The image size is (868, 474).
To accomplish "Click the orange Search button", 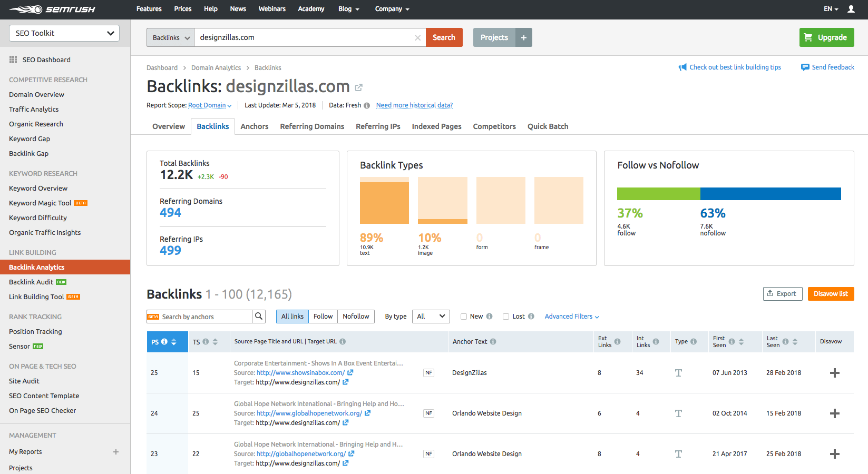I will [444, 37].
